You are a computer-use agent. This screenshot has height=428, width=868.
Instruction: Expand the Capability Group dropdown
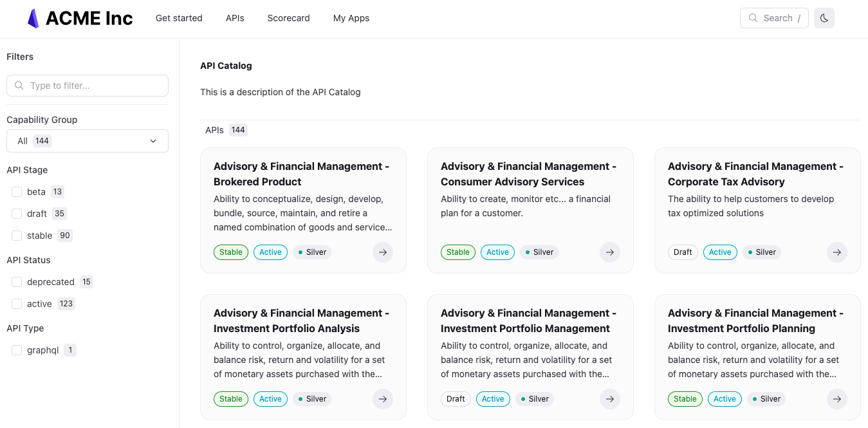[x=88, y=141]
